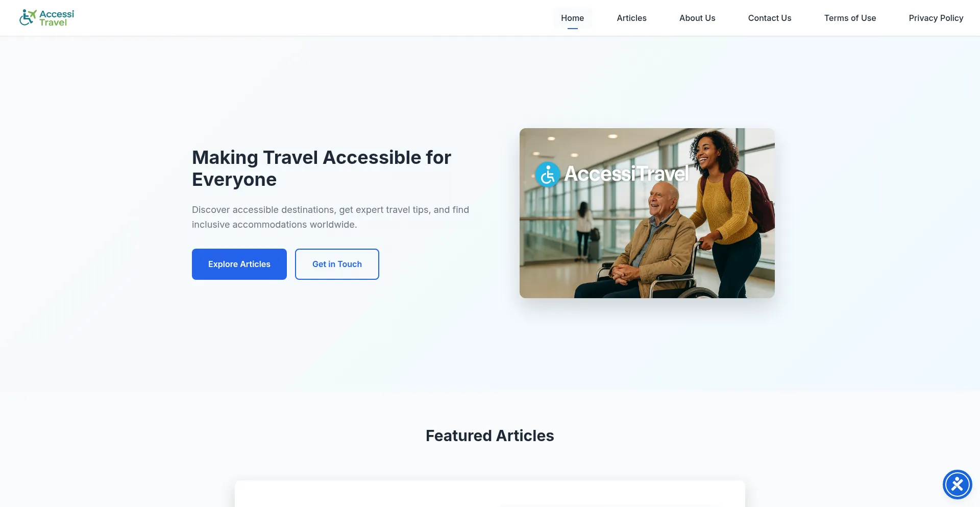Image resolution: width=980 pixels, height=507 pixels.
Task: View the Terms of Use
Action: pos(850,18)
